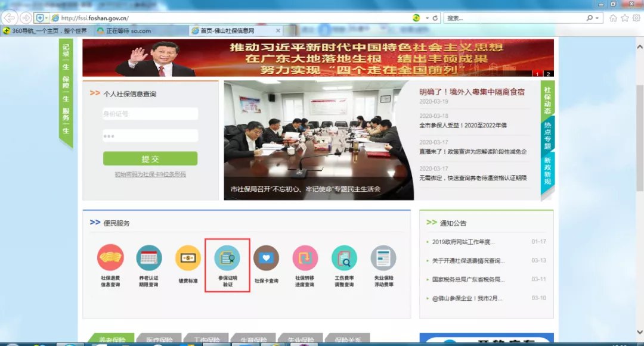This screenshot has width=644, height=346.
Task: Switch to the 360导航 browser tab
Action: pyautogui.click(x=45, y=30)
